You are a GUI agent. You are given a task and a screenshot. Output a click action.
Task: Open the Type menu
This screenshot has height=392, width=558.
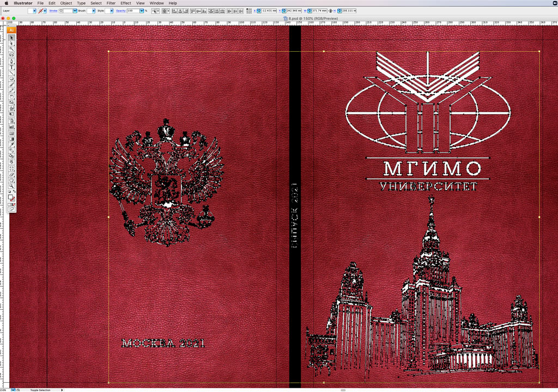coord(81,3)
